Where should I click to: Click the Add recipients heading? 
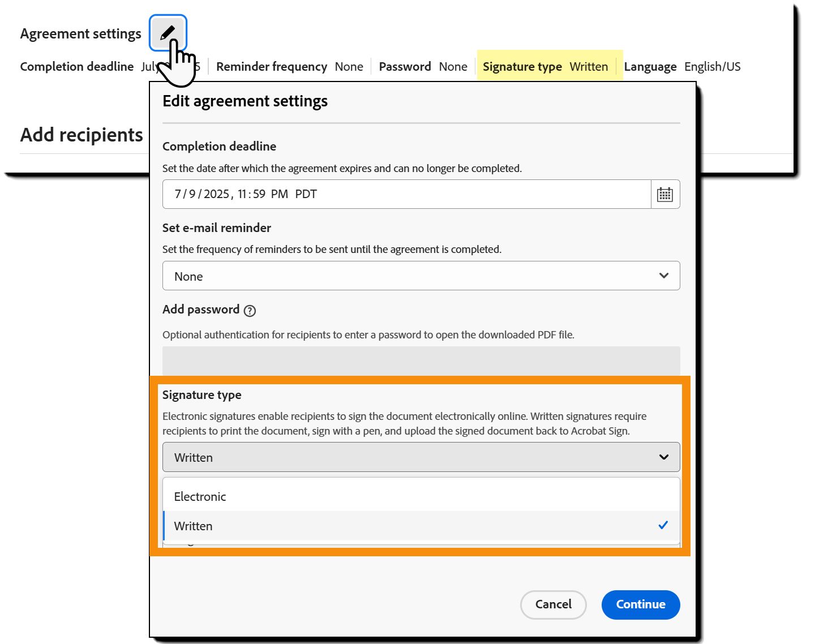82,135
